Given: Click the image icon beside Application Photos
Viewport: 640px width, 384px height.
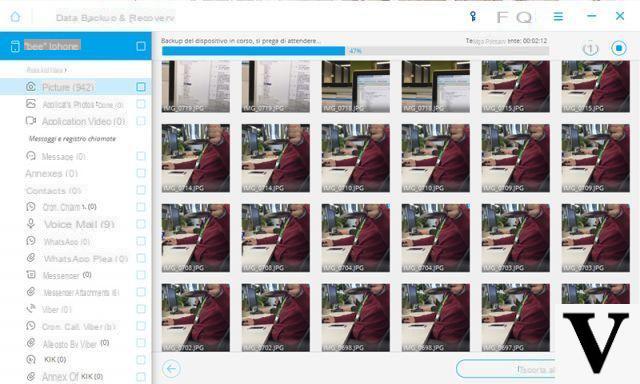Looking at the screenshot, I should pos(31,104).
